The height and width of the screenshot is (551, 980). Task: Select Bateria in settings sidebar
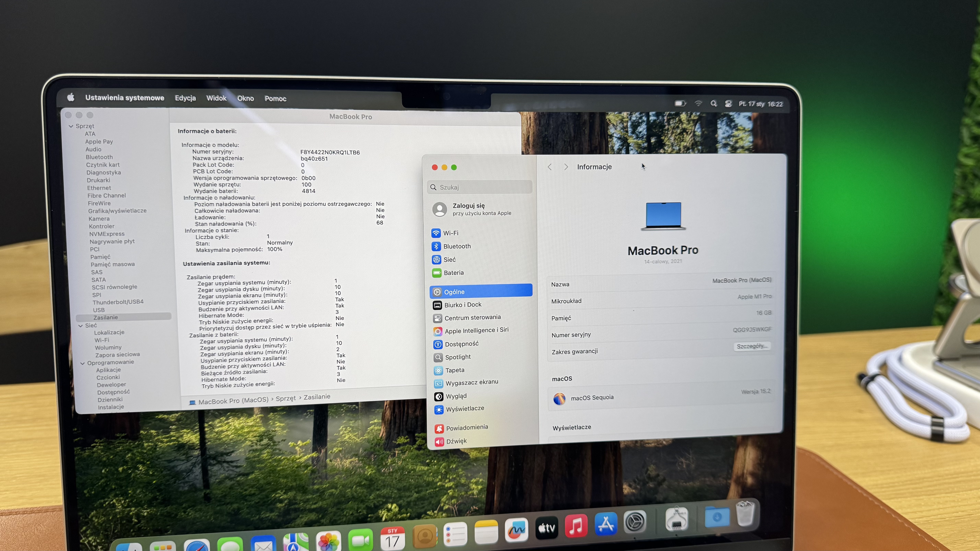click(453, 273)
